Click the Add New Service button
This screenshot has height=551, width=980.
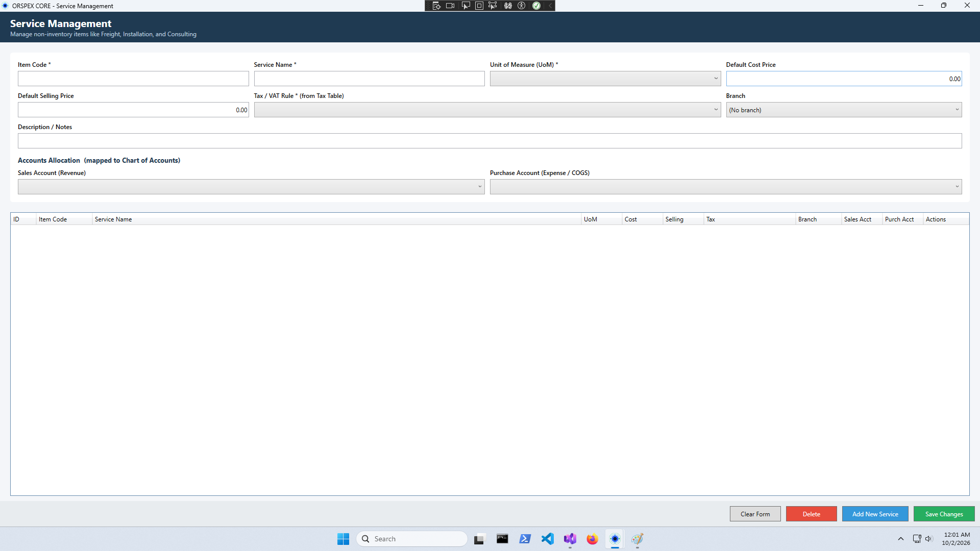click(875, 514)
